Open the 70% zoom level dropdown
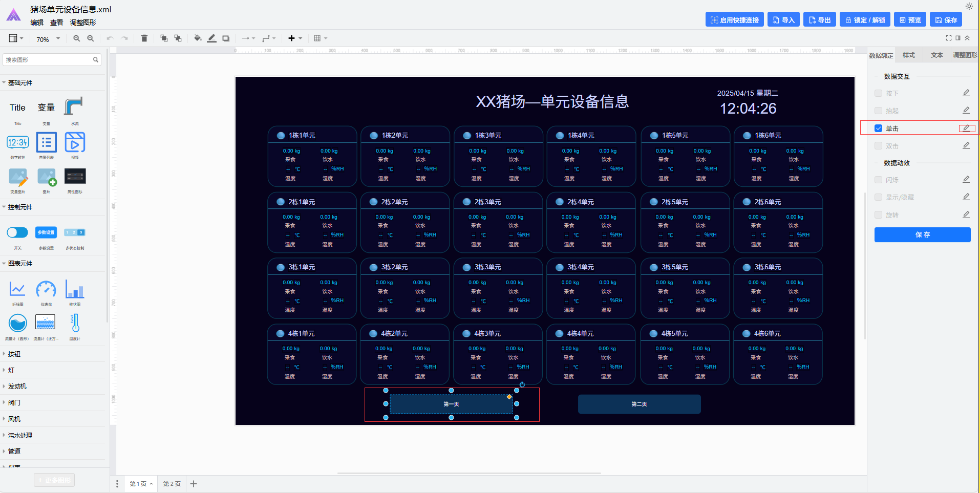 point(48,39)
